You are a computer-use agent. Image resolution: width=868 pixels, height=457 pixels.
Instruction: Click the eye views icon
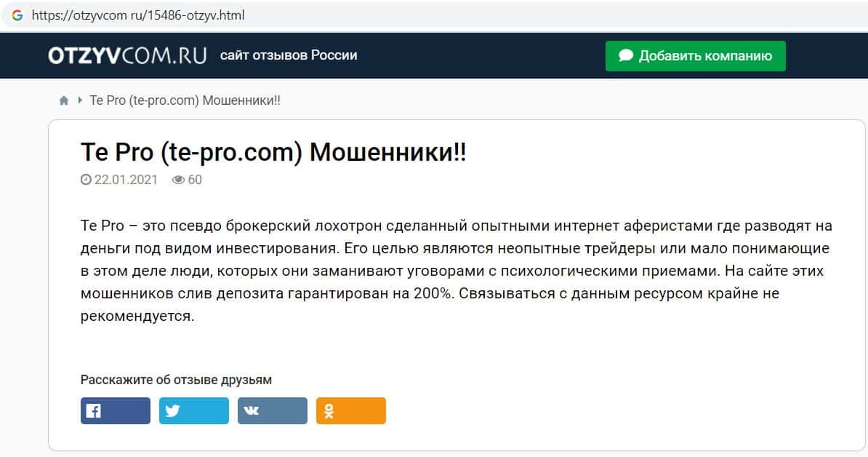(178, 180)
